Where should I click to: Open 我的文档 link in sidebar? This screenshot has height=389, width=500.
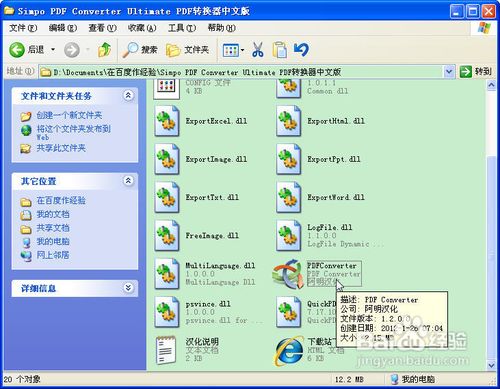coord(53,214)
